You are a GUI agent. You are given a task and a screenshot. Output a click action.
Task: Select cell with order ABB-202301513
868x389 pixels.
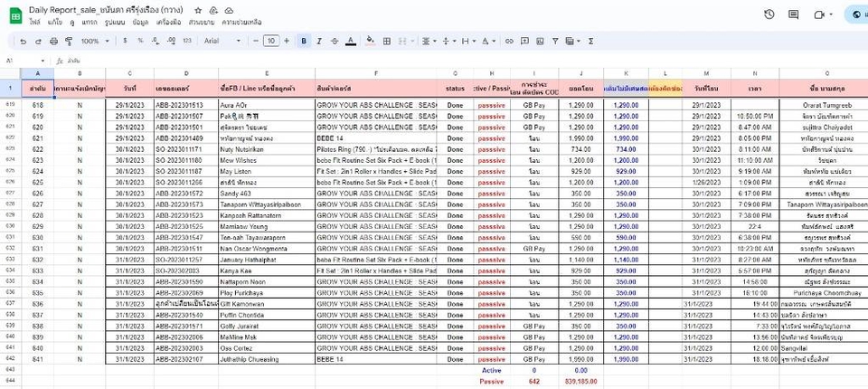click(186, 105)
